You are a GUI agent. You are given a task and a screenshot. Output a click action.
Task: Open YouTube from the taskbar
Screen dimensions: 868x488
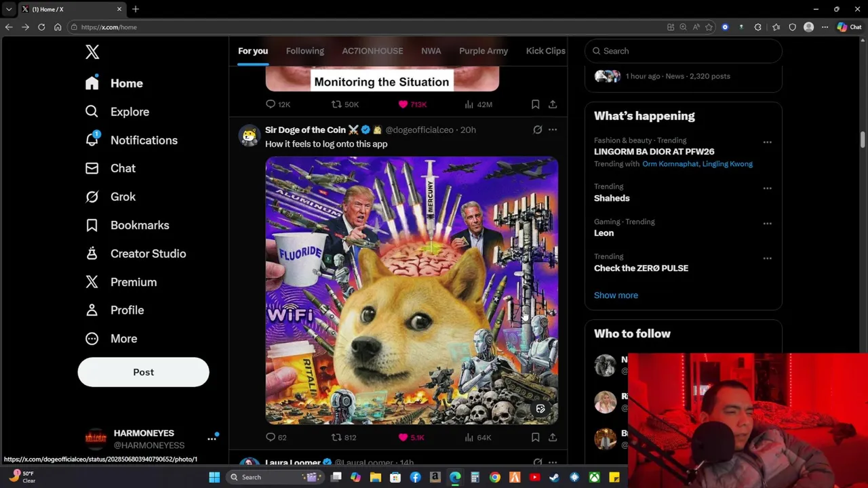[x=534, y=477]
